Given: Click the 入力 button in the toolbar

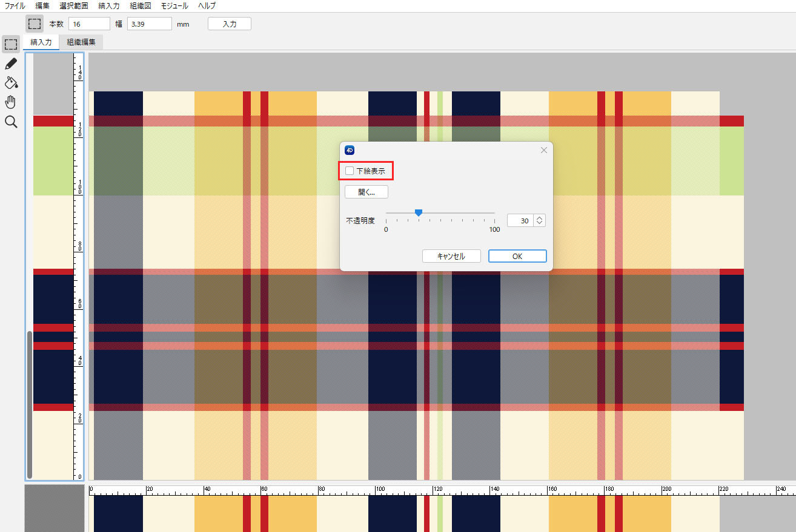Looking at the screenshot, I should [x=229, y=24].
